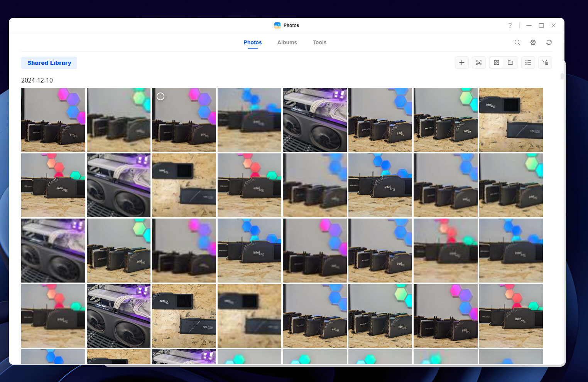The height and width of the screenshot is (382, 588).
Task: Click the 2024-12-10 date heading
Action: pos(37,80)
